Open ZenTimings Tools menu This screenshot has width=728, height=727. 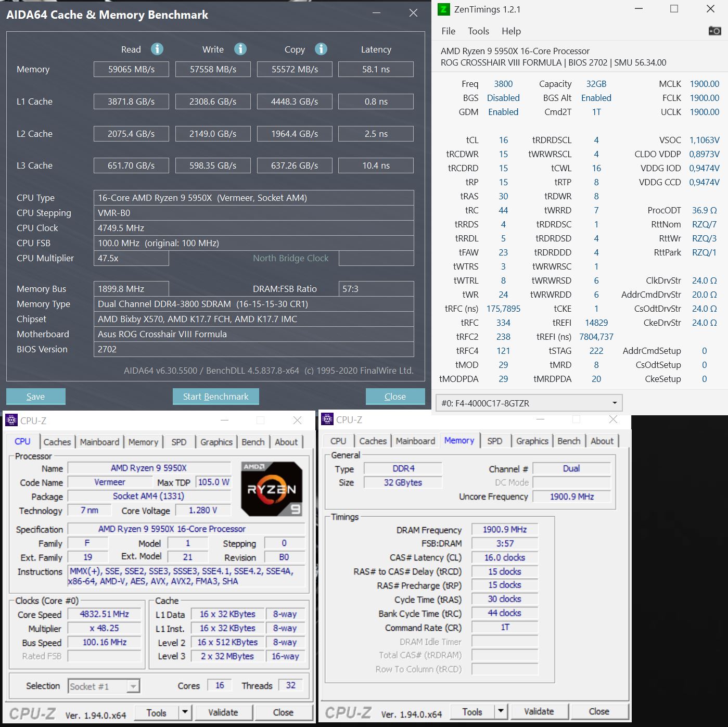[478, 31]
